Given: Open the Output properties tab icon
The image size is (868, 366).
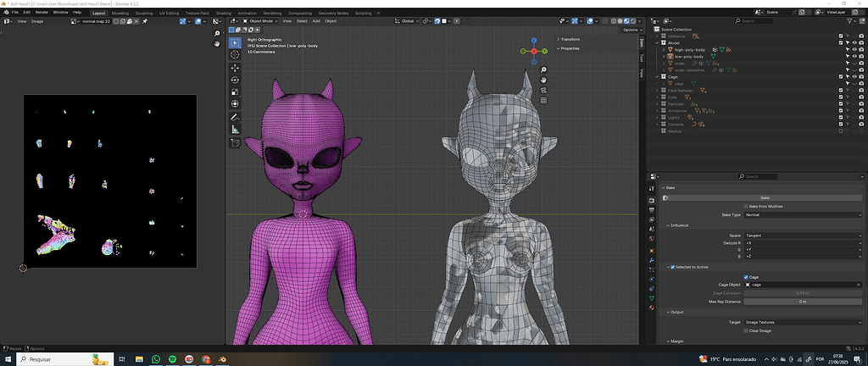Looking at the screenshot, I should [651, 210].
